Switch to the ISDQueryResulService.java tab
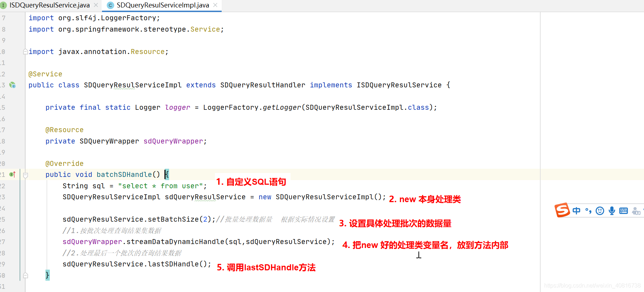This screenshot has height=292, width=644. pyautogui.click(x=49, y=5)
